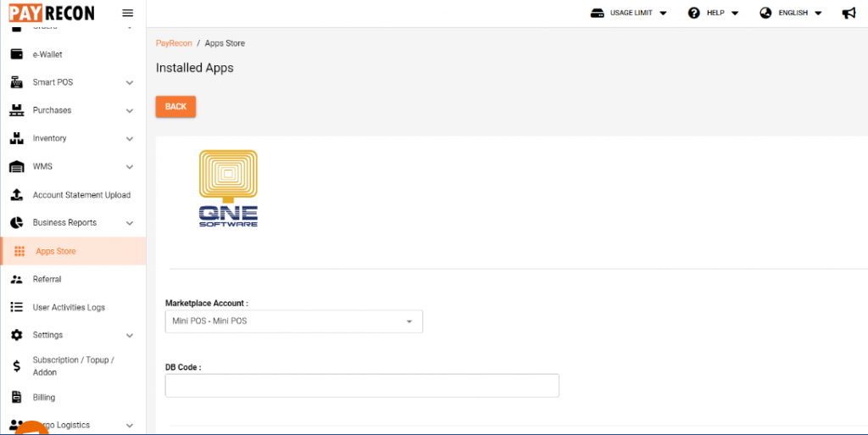Toggle the hamburger sidebar menu icon

click(127, 14)
